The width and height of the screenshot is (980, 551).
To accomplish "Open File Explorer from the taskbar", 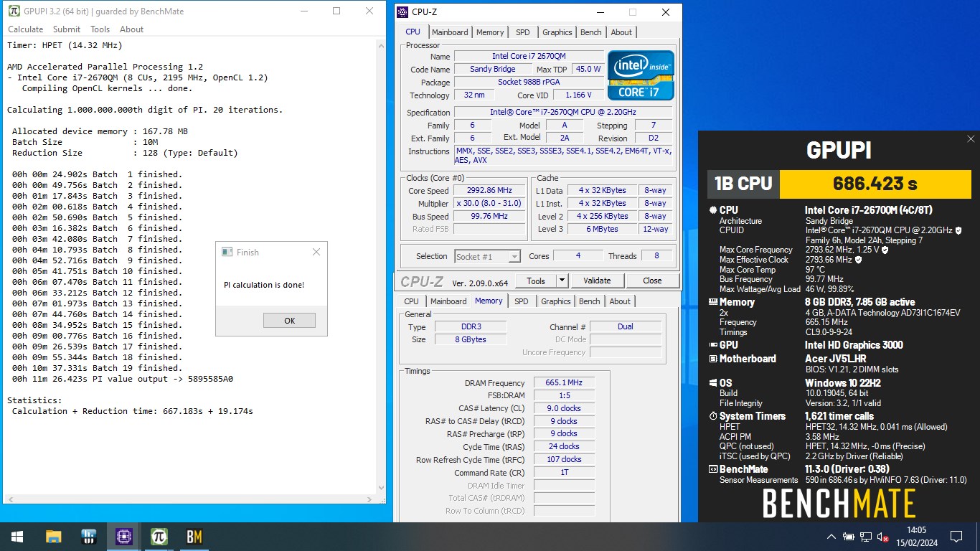I will (x=53, y=537).
